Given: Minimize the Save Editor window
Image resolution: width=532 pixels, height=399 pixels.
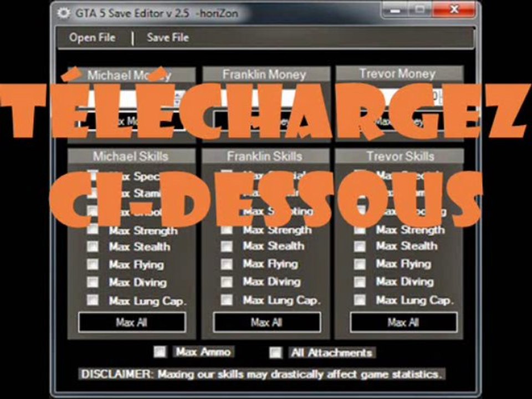Looking at the screenshot, I should click(x=395, y=10).
